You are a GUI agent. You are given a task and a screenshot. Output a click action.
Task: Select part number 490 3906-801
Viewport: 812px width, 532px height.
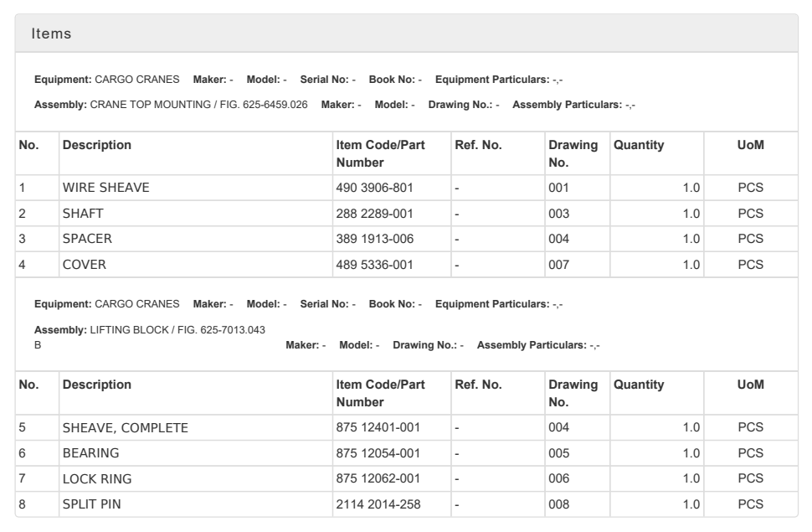click(x=374, y=188)
